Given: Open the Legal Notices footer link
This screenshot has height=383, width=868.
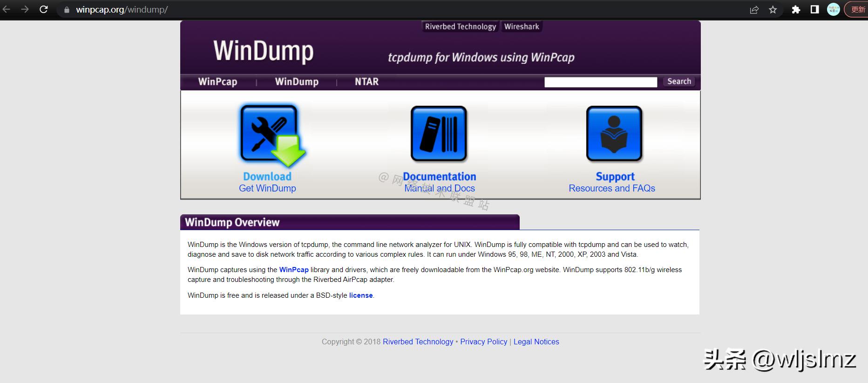Looking at the screenshot, I should coord(536,342).
